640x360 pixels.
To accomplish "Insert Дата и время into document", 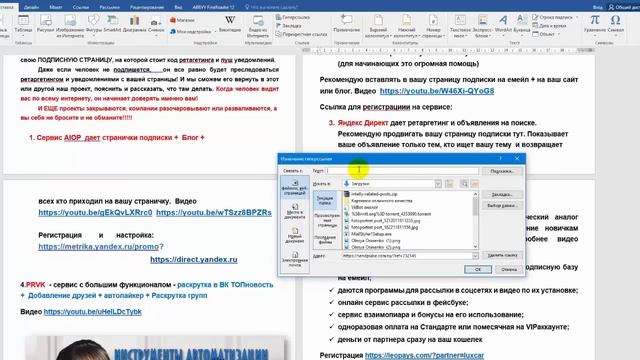I will (x=549, y=26).
